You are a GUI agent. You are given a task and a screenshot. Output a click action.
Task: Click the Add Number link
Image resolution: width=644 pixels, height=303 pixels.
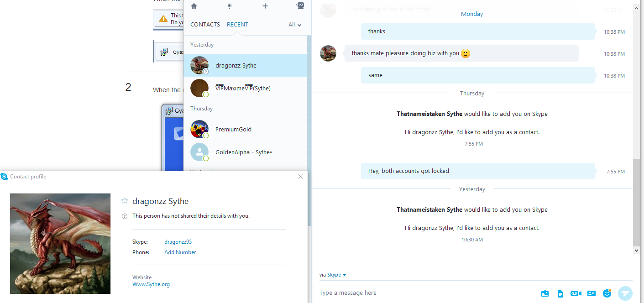(180, 252)
